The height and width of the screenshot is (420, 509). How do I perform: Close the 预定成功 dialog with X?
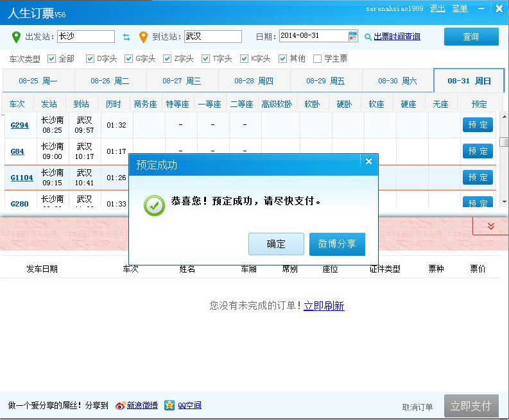coord(368,162)
